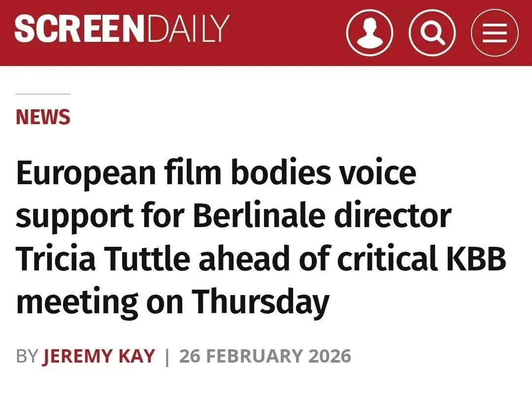Open the hamburger menu icon
Viewport: 532px width, 399px height.
(495, 33)
